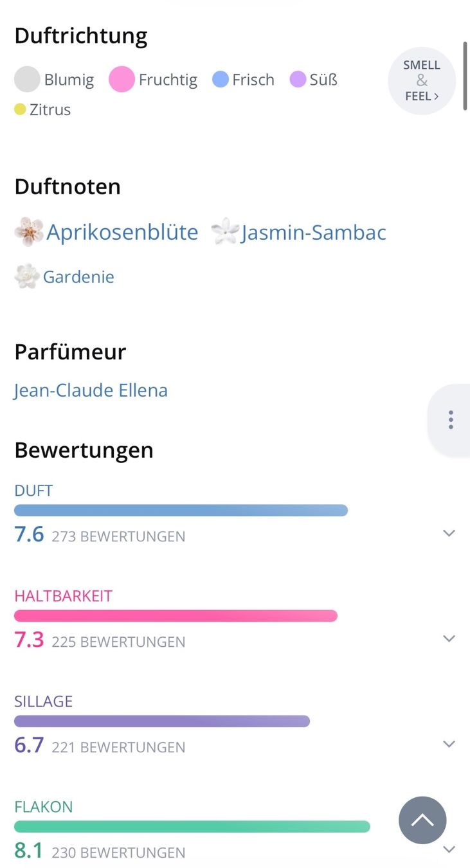Select the grey Blumig circle

[x=27, y=80]
